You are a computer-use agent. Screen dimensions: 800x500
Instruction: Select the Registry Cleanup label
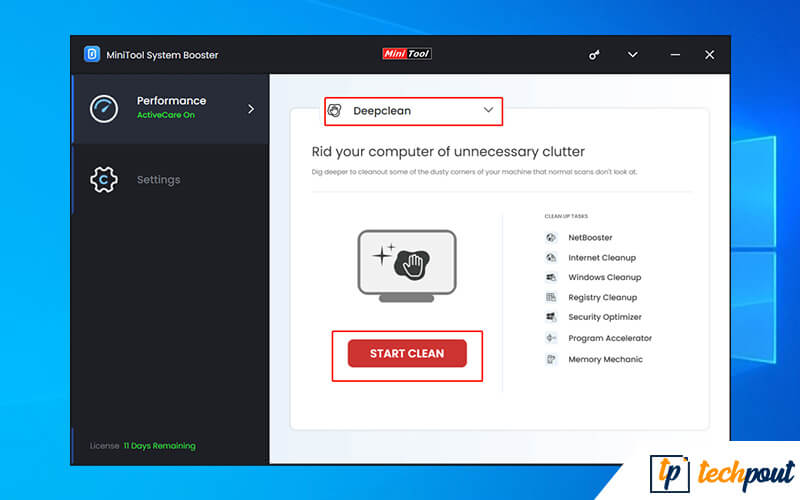[603, 297]
